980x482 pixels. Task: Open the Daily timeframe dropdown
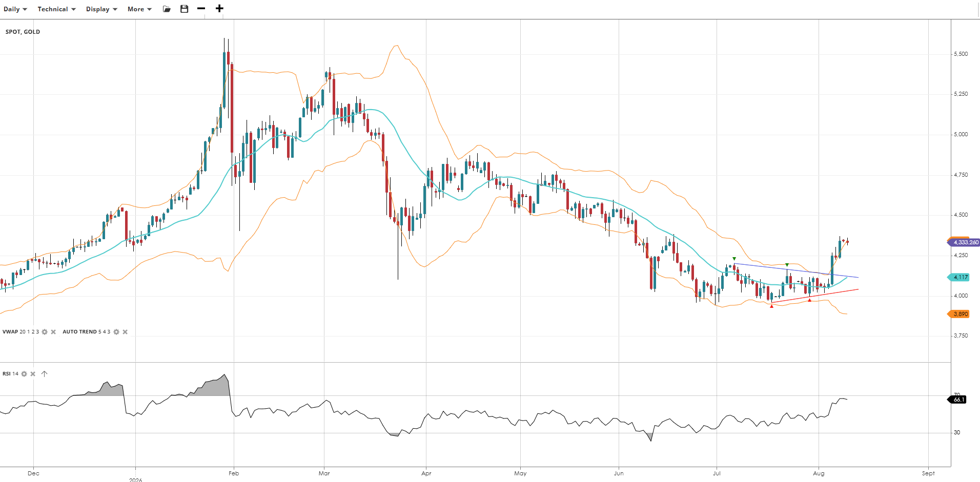(x=15, y=9)
